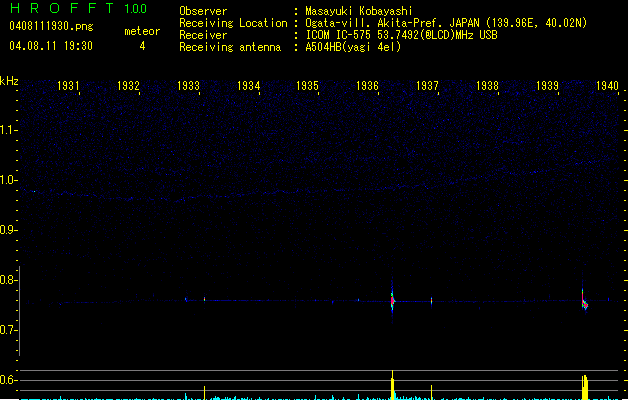Click the meteor echo just after 1936
Image resolution: width=629 pixels, height=400 pixels.
[393, 300]
